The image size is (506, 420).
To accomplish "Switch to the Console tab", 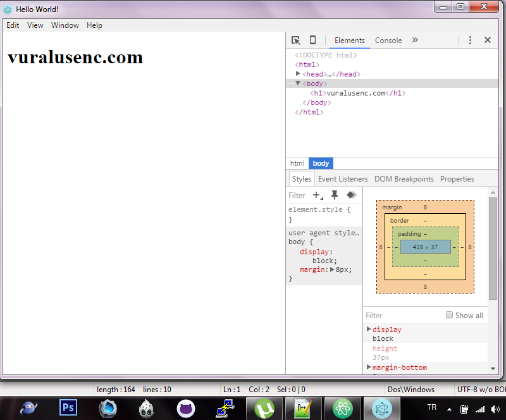I will [388, 40].
